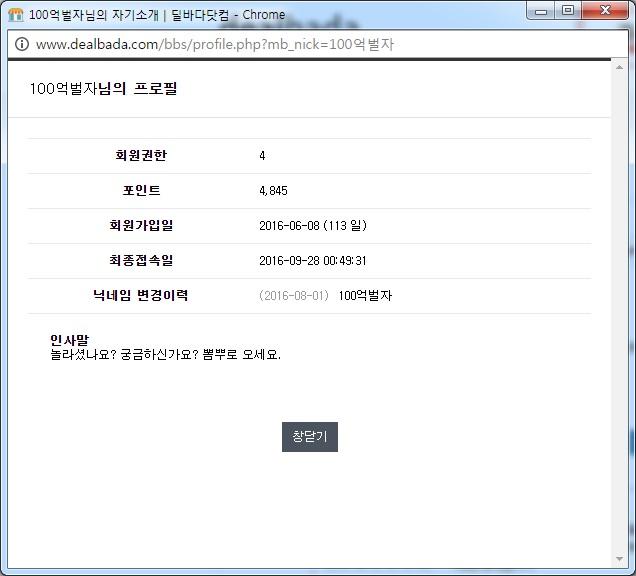
Task: Maximize the Chrome popup window
Action: tap(568, 11)
